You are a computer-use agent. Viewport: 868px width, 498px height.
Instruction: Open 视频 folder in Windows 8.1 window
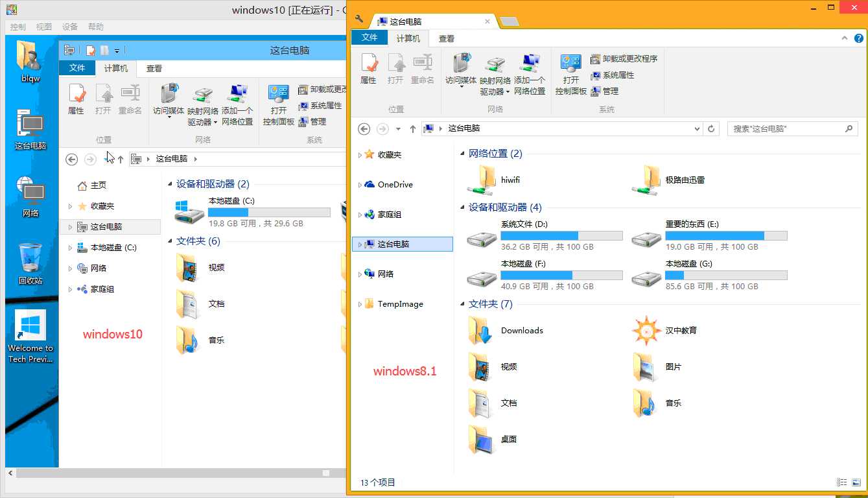click(493, 367)
